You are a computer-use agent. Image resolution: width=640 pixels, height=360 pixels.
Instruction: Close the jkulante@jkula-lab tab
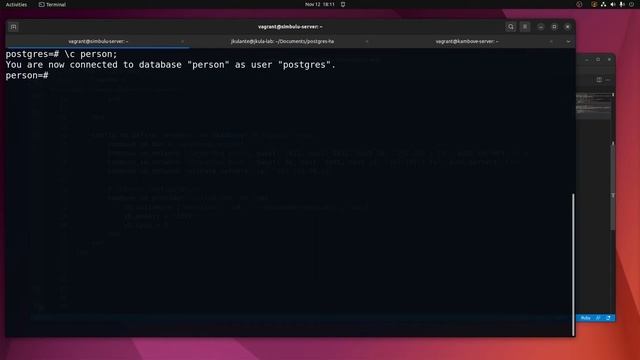coord(367,42)
